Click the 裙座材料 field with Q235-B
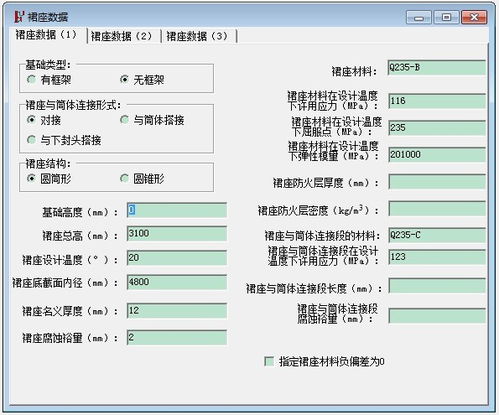The height and width of the screenshot is (415, 499). pos(437,68)
